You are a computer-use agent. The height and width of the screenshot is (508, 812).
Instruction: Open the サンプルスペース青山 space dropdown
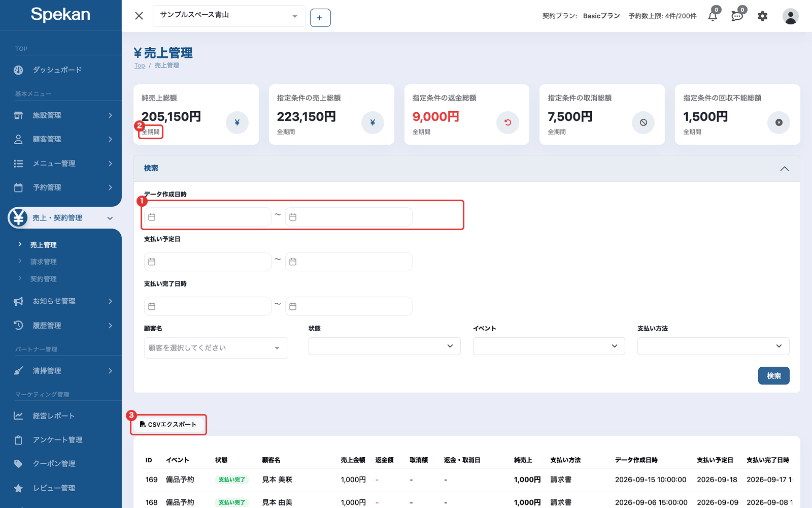click(229, 16)
